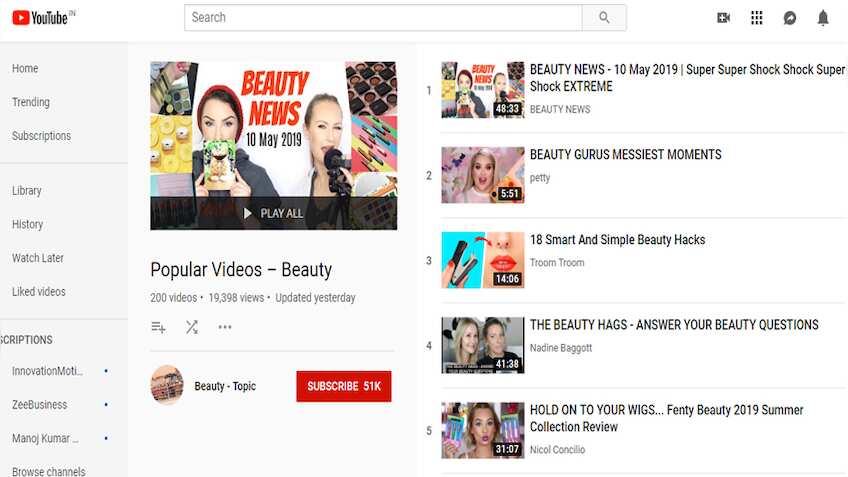Open Trending in the sidebar
Image resolution: width=848 pixels, height=477 pixels.
(31, 102)
